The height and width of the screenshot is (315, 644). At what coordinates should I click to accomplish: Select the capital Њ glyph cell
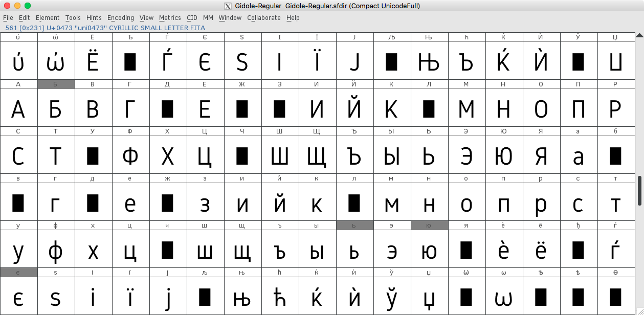pos(429,61)
